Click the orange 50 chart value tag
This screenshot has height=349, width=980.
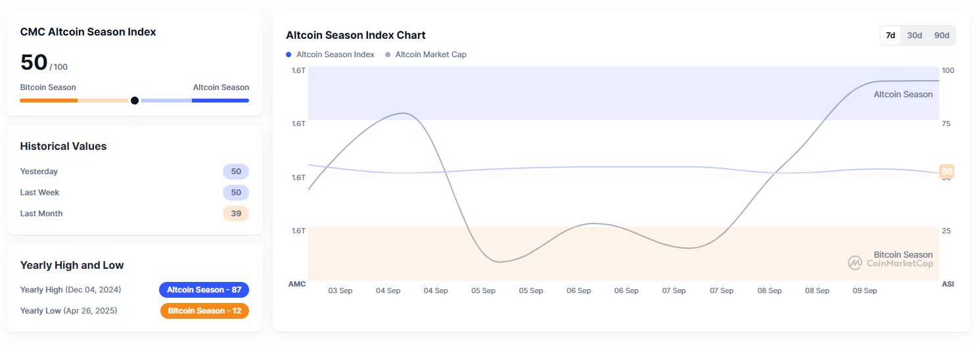[x=946, y=172]
